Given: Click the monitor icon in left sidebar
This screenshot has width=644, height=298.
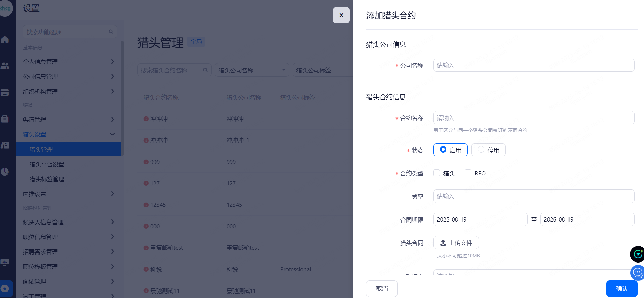Looking at the screenshot, I should tap(5, 263).
